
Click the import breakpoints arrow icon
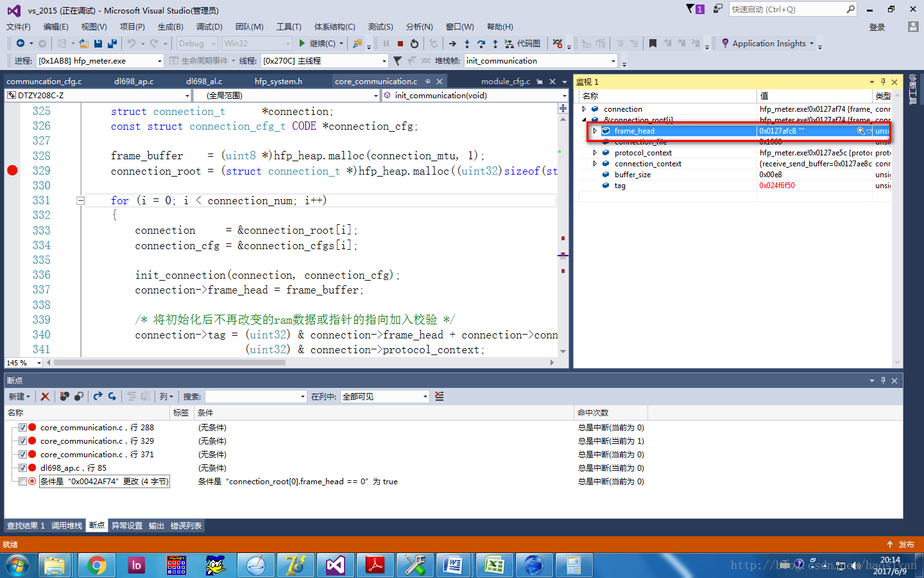(x=112, y=396)
